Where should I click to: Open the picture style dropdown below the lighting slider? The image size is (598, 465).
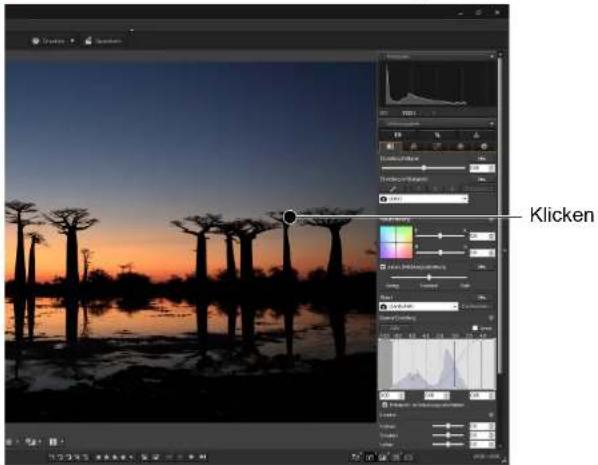418,306
